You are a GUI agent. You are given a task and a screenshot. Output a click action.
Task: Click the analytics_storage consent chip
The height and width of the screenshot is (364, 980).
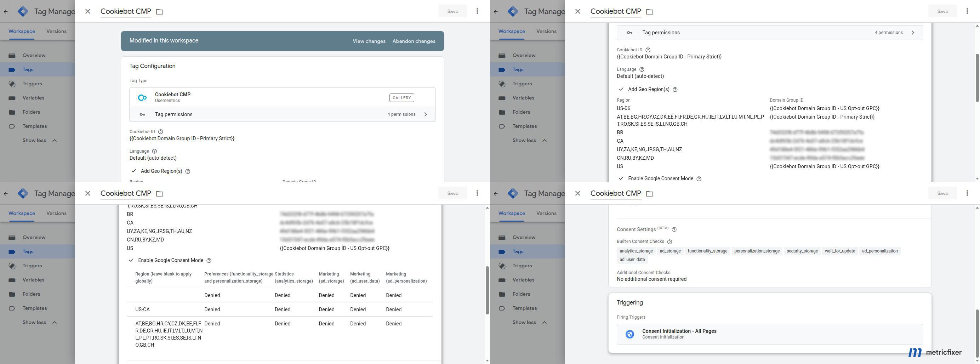636,251
